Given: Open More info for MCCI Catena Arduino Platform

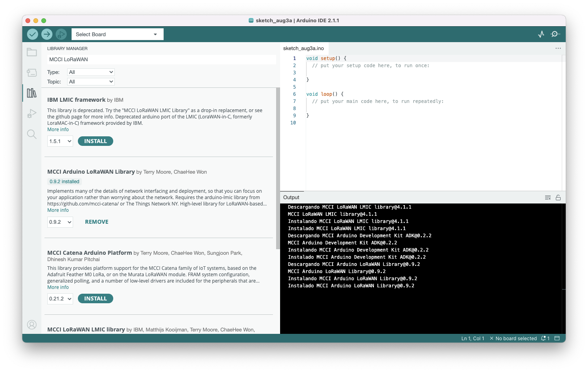Looking at the screenshot, I should 58,287.
